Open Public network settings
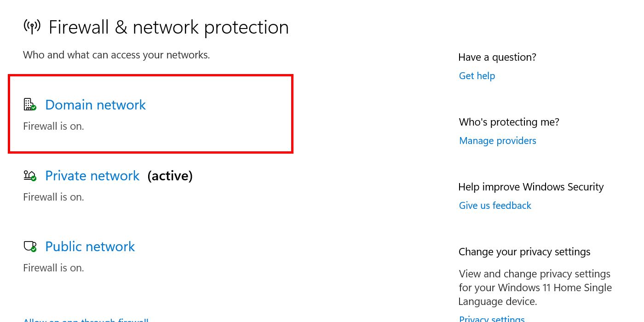The image size is (644, 322). click(90, 246)
